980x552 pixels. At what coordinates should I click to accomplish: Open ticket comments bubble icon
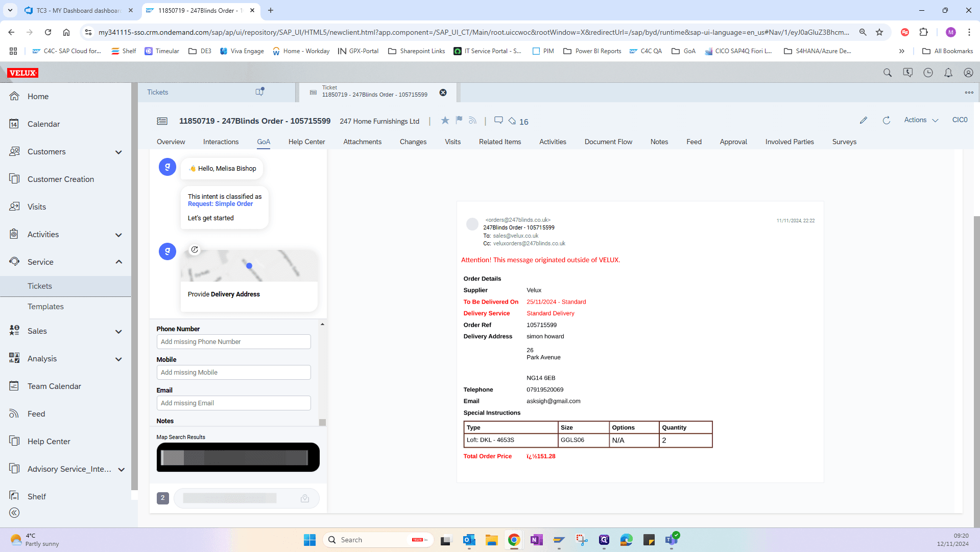pyautogui.click(x=498, y=121)
